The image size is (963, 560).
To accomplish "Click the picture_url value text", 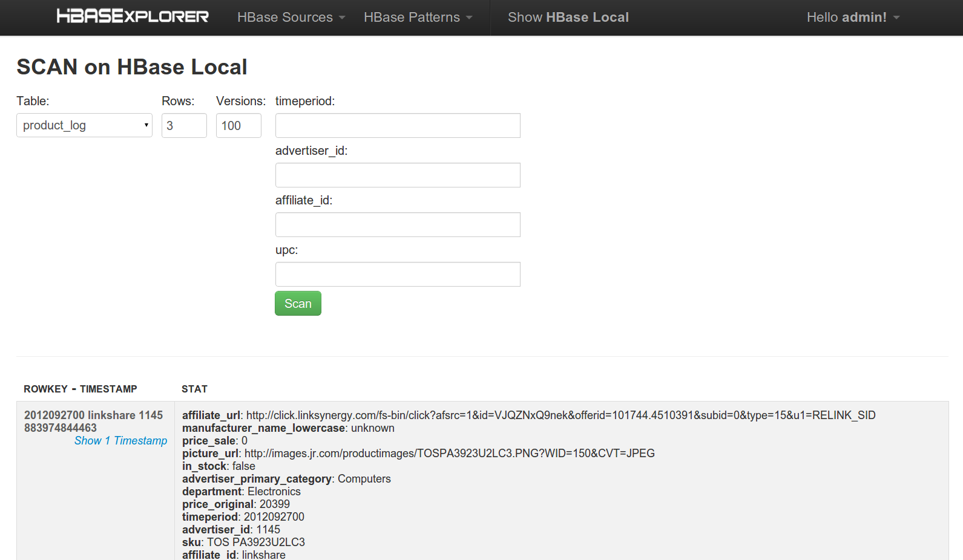I will click(x=449, y=454).
